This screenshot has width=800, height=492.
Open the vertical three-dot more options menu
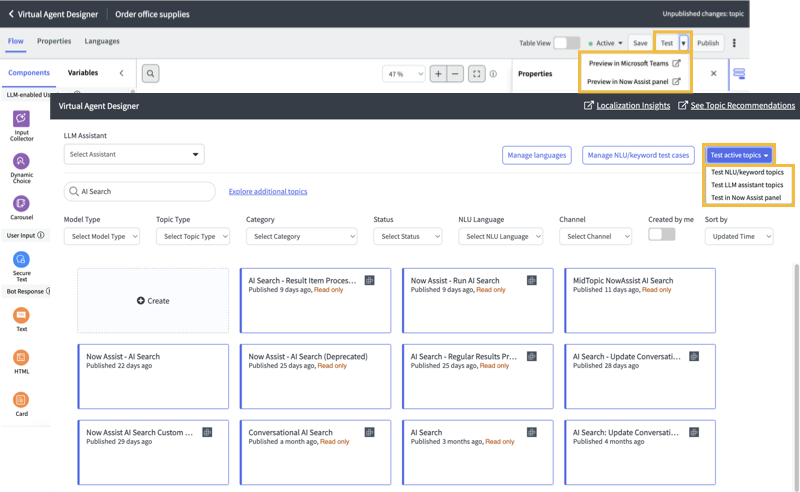point(734,43)
